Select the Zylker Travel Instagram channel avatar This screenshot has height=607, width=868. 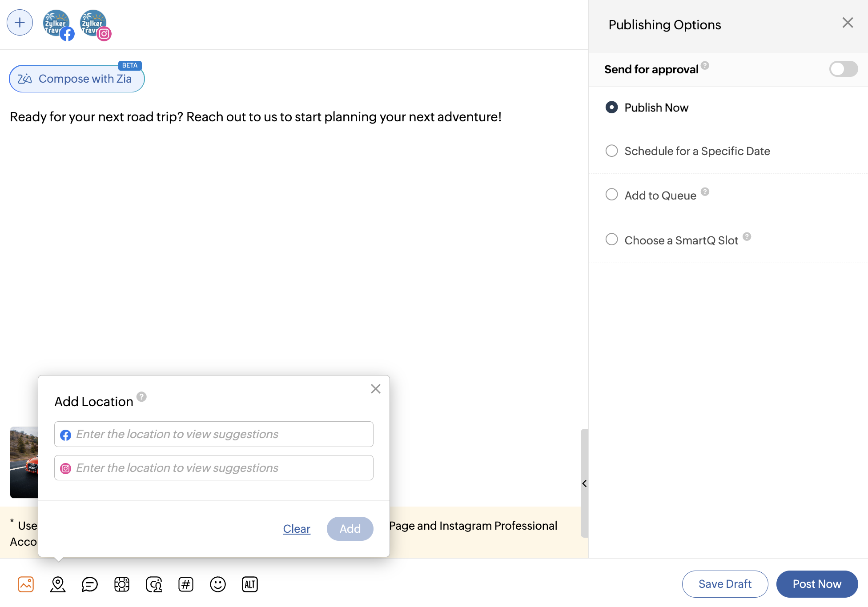(94, 24)
